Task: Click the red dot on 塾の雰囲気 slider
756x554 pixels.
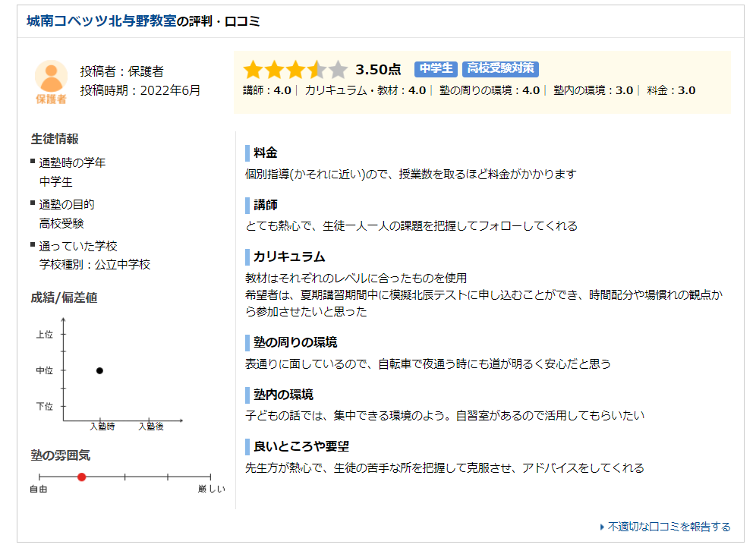Action: tap(81, 477)
